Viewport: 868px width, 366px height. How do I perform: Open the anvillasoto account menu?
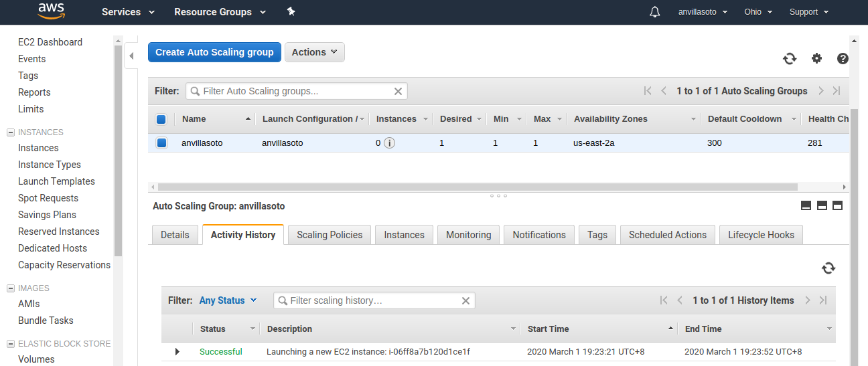[x=703, y=12]
